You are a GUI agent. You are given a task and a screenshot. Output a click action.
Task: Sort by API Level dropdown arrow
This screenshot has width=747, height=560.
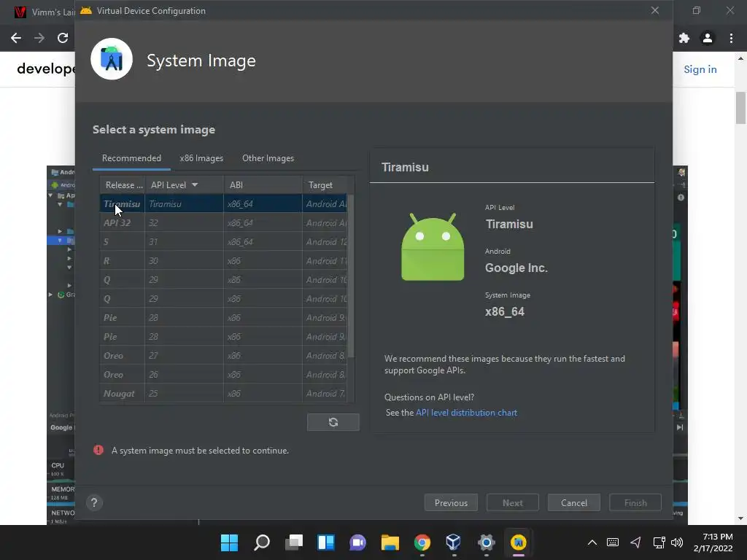click(x=195, y=184)
